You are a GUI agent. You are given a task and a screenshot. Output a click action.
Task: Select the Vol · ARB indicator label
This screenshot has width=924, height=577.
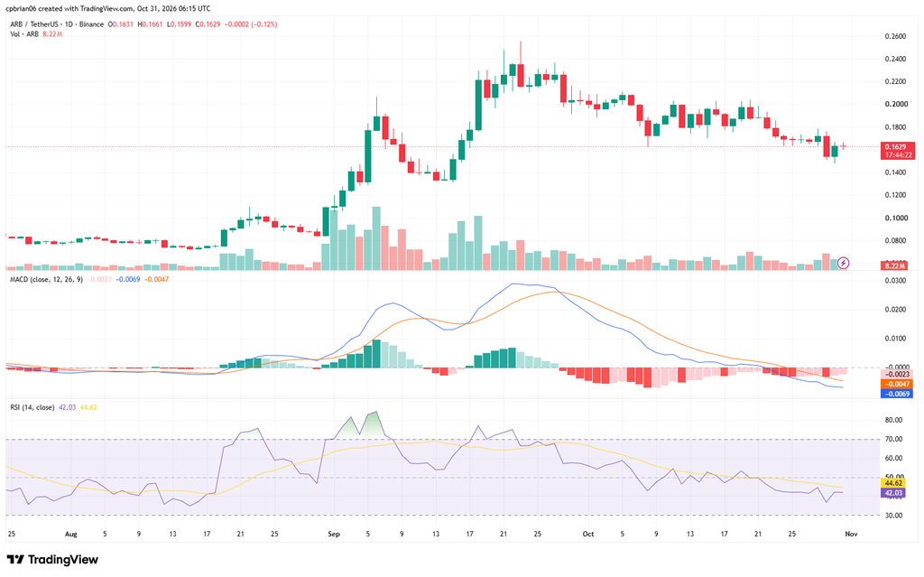point(24,34)
